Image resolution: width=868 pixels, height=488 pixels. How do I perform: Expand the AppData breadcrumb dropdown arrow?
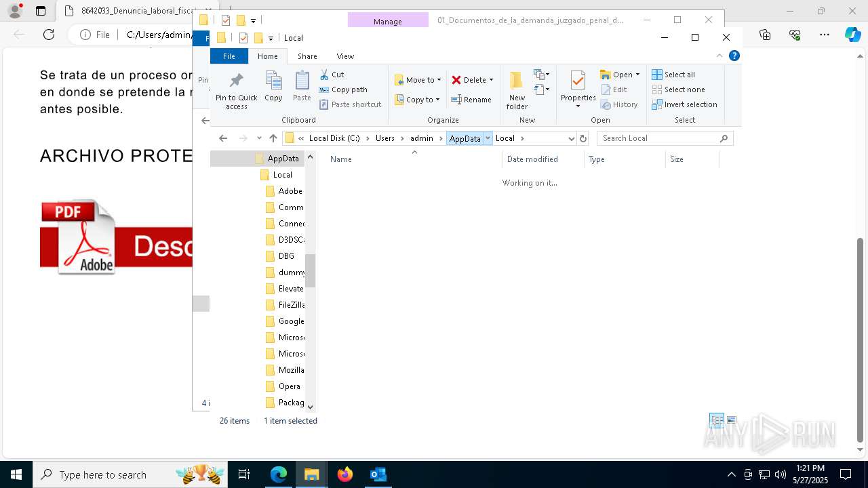pyautogui.click(x=488, y=138)
